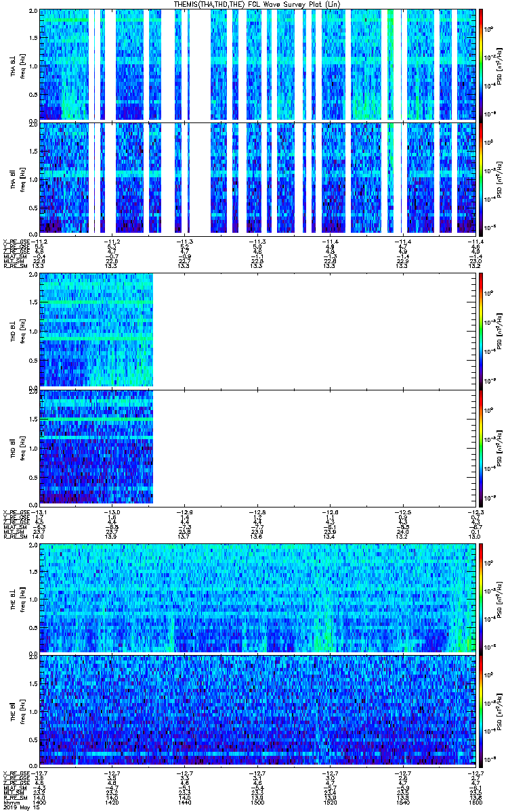508x812 pixels.
Task: Click the 1600 time tick label
Action: [476, 803]
